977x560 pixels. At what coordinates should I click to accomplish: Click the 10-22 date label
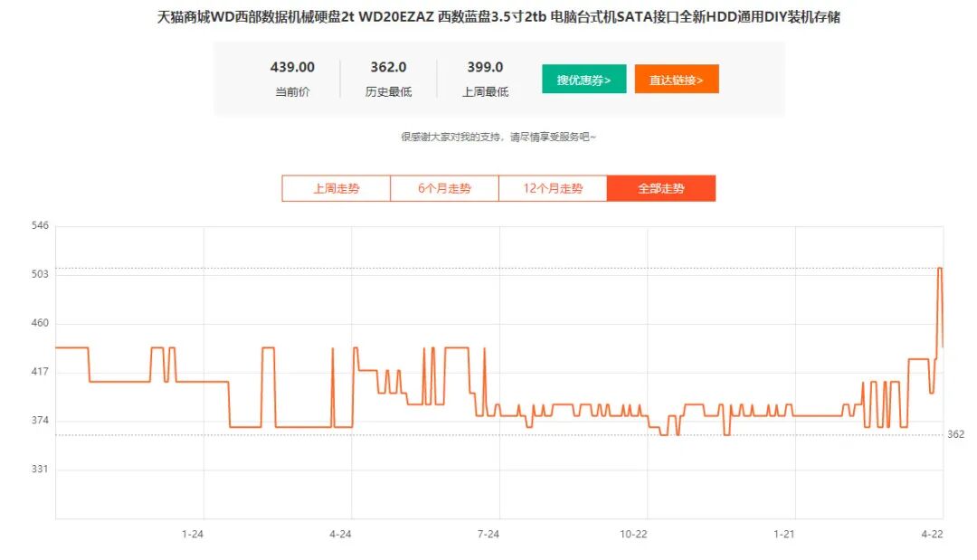click(633, 534)
